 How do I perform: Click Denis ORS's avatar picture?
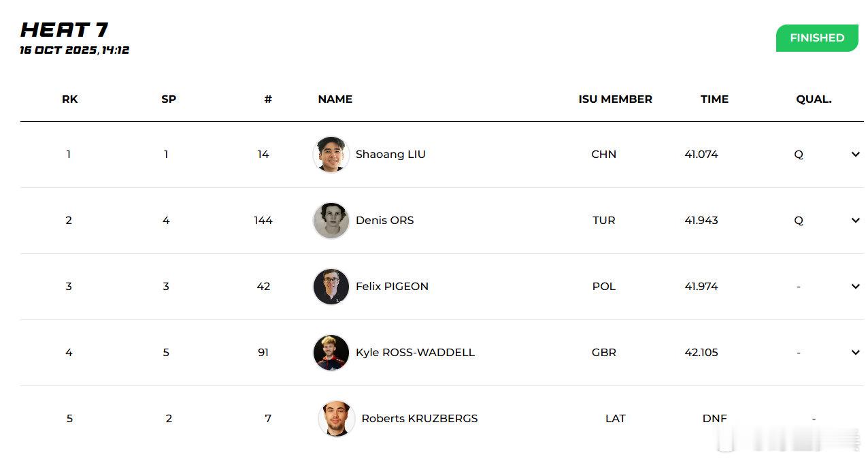[331, 221]
